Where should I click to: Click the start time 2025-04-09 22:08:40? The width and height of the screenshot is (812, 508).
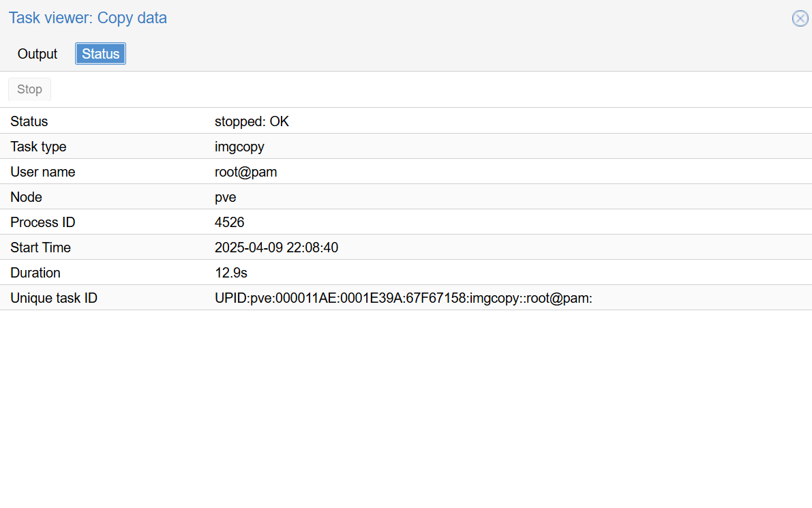[276, 248]
